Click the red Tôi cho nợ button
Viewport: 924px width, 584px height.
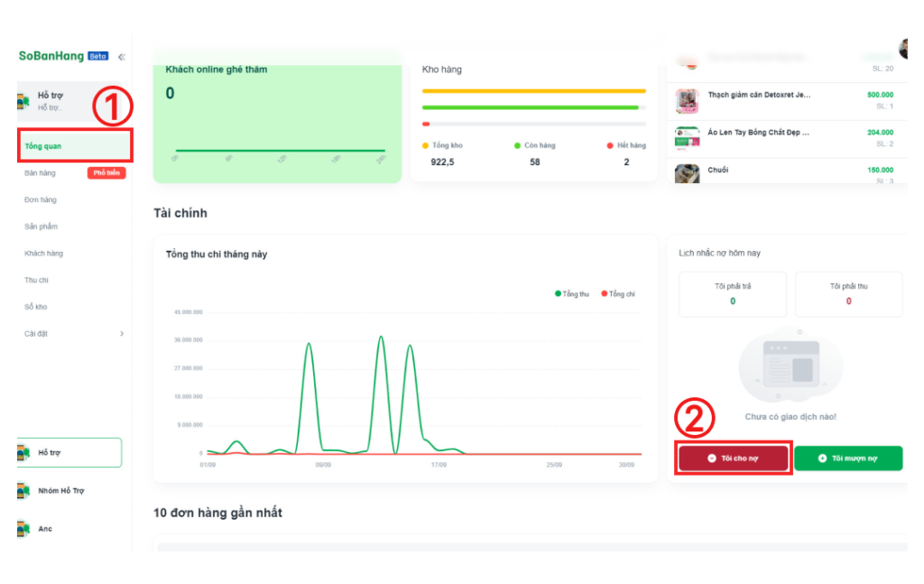click(734, 459)
